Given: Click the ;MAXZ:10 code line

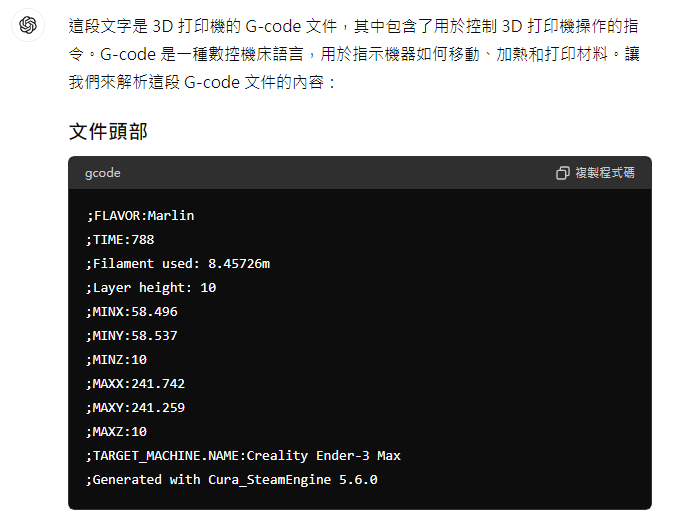Looking at the screenshot, I should (116, 432).
